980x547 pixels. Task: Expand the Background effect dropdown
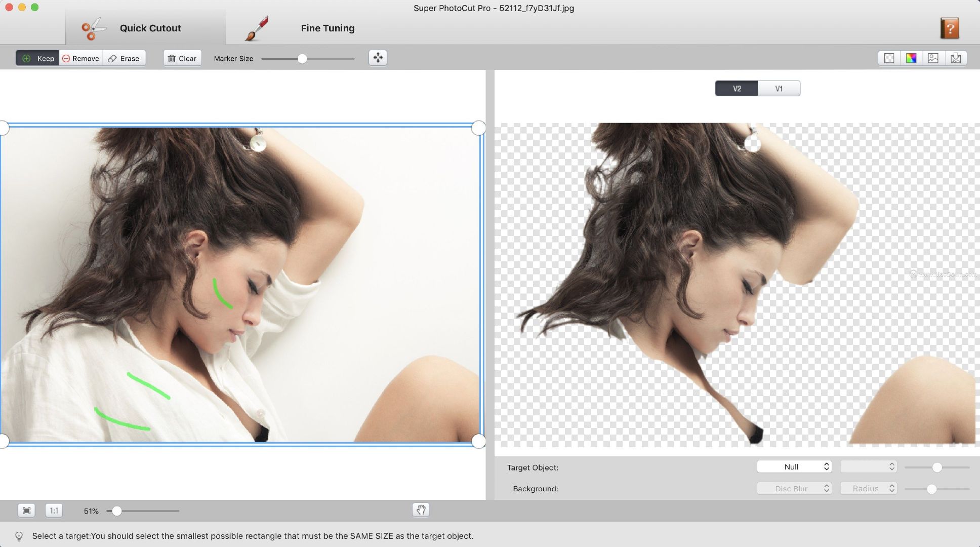pos(794,488)
